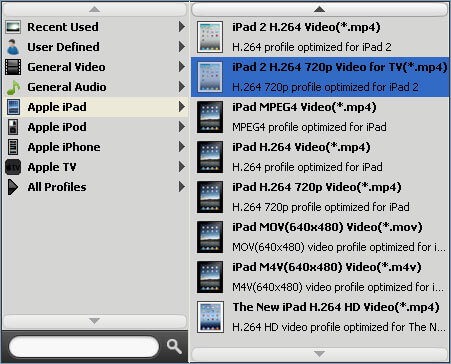Select the General Video category
Screen dimensions: 451x364
pyautogui.click(x=95, y=67)
